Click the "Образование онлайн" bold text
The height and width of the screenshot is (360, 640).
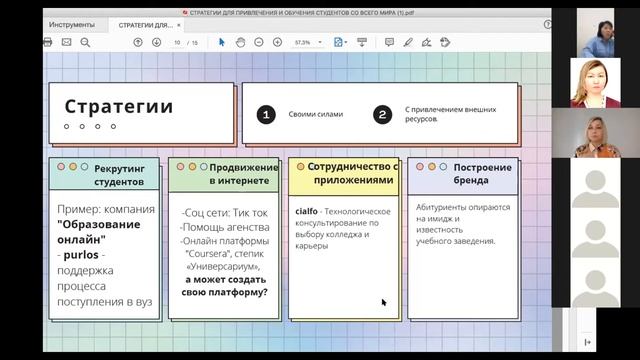pos(98,232)
